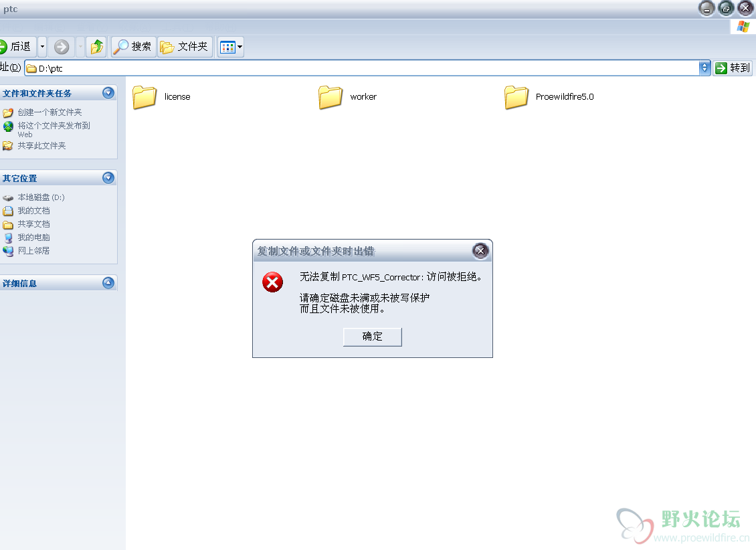Open 网上邻居 location

(x=33, y=251)
